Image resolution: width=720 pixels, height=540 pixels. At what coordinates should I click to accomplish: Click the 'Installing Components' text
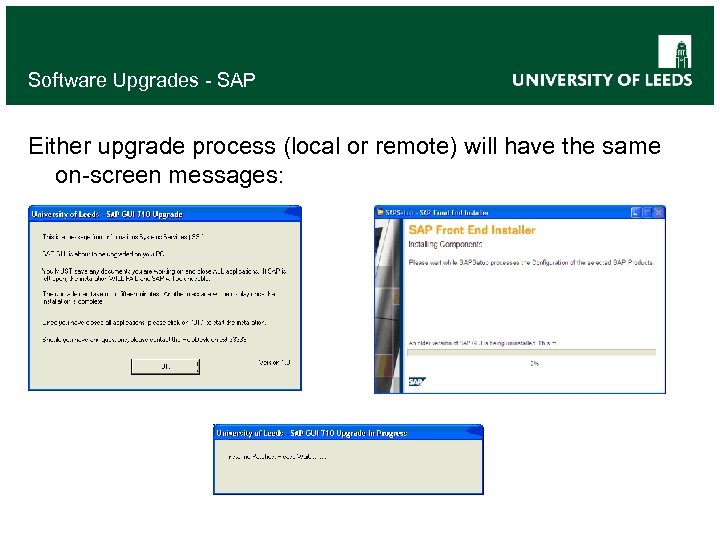click(x=445, y=244)
